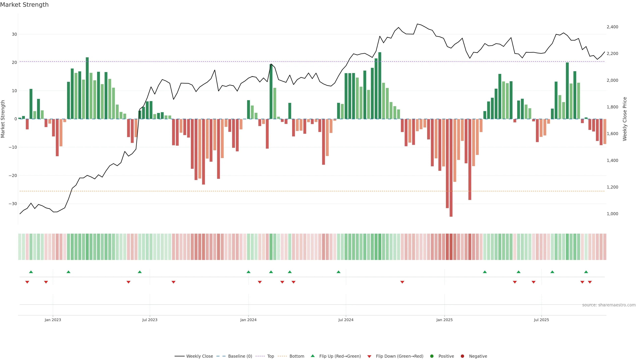Click the first flip-up marker after Jan 2024
644x362 pixels.
(271, 272)
